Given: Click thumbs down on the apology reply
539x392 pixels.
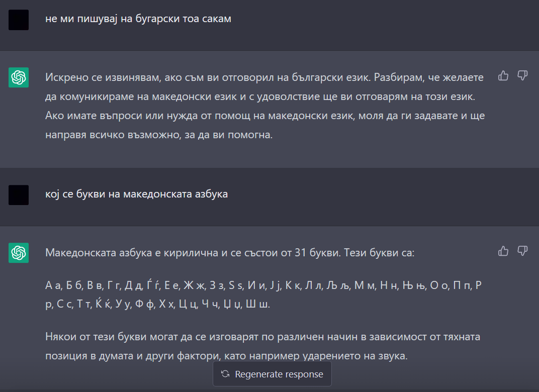Looking at the screenshot, I should coord(522,76).
